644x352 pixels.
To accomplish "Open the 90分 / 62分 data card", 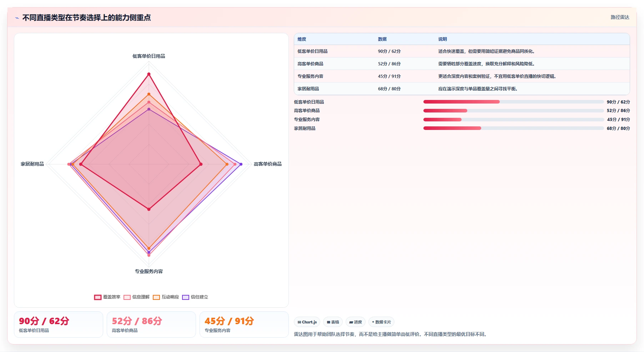I will pyautogui.click(x=59, y=325).
